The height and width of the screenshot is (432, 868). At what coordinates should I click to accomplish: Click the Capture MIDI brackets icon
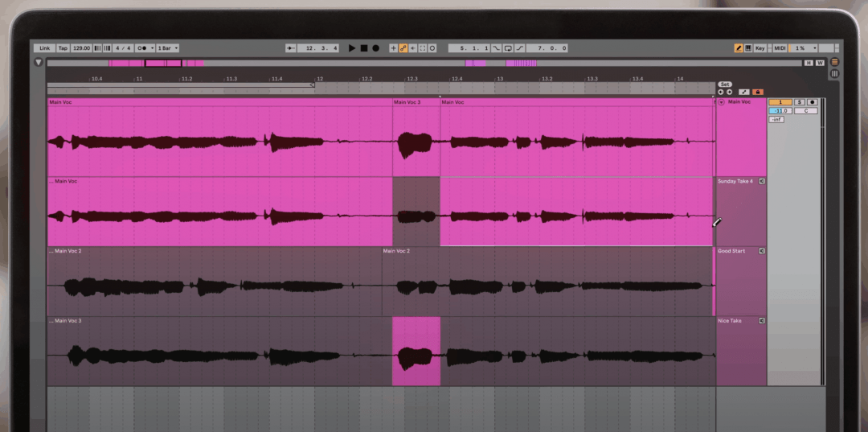[x=423, y=48]
